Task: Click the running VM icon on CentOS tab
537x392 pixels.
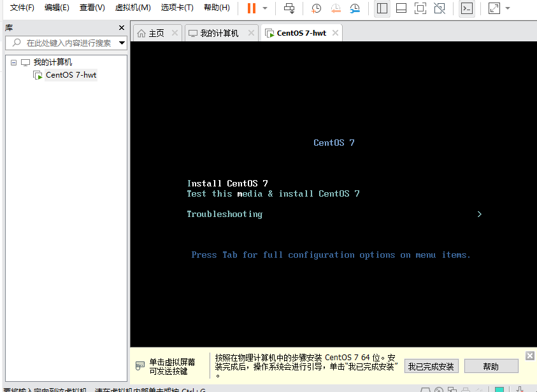Action: (x=269, y=33)
